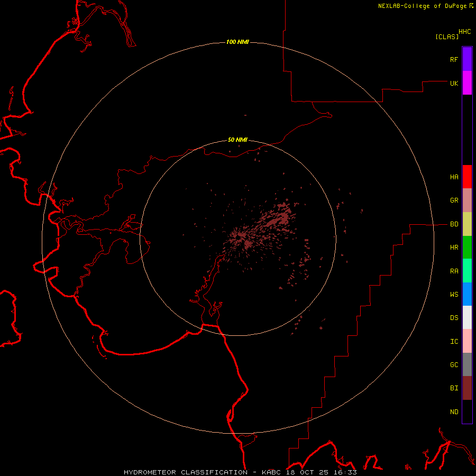
Task: Click the HR legend label
Action: [x=454, y=248]
